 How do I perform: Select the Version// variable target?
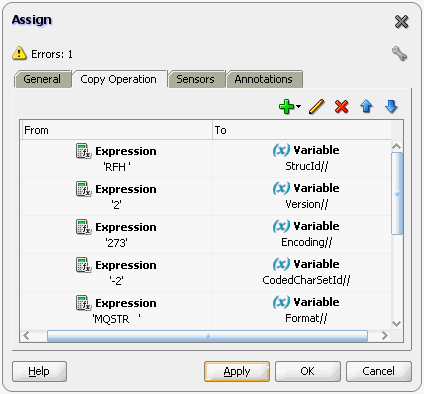tap(307, 204)
